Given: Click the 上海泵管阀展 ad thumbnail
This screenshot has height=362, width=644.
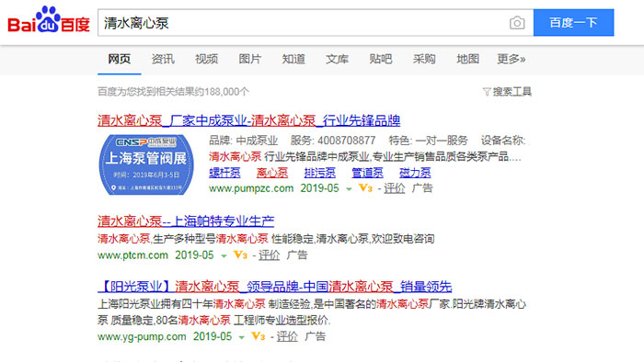Looking at the screenshot, I should point(146,164).
